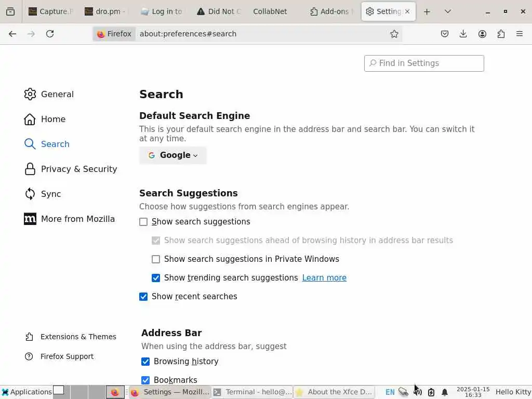Uncheck Bookmarks suggestion
The height and width of the screenshot is (399, 532).
(x=145, y=380)
